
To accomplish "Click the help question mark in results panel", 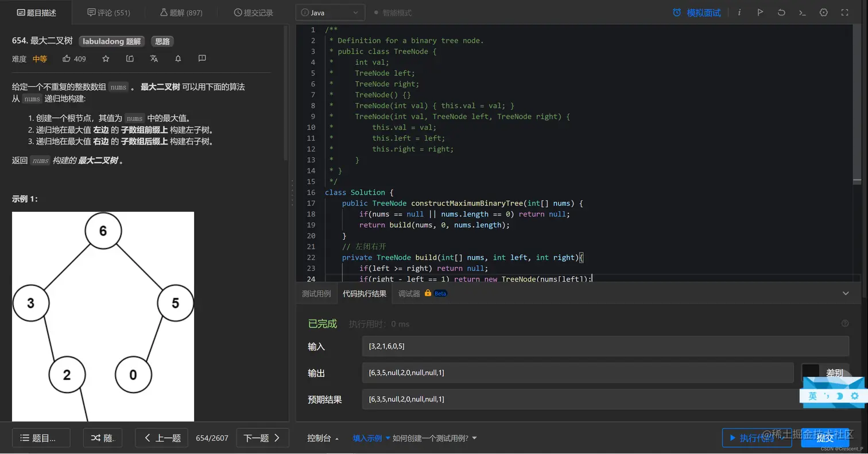I will tap(845, 324).
